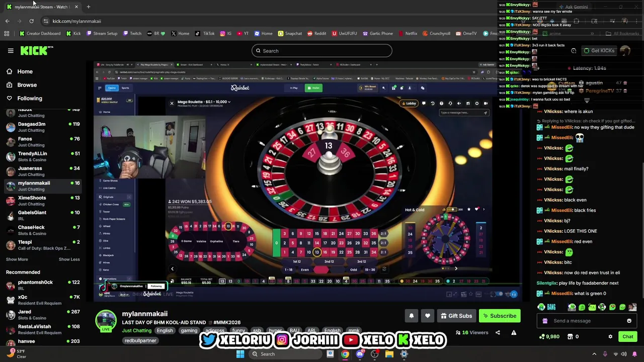644x362 pixels.
Task: Open a new browser tab
Action: pyautogui.click(x=89, y=7)
